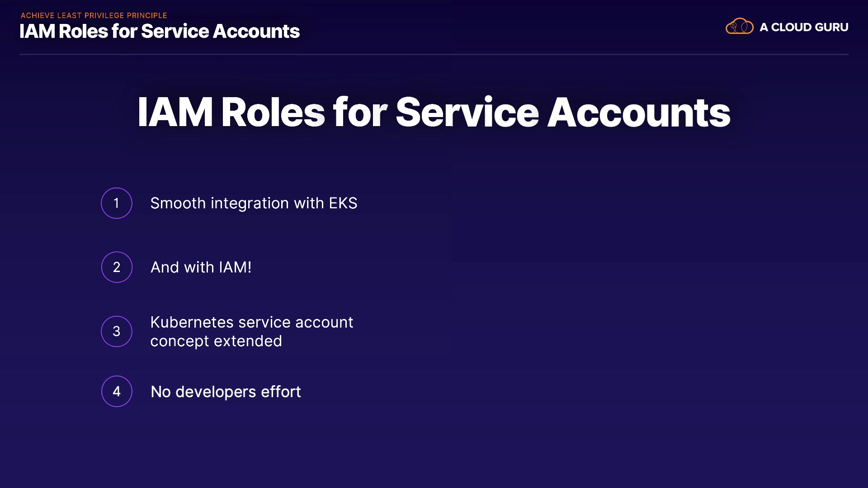Click the "A CLOUD GURU" brand text
868x488 pixels.
[804, 28]
